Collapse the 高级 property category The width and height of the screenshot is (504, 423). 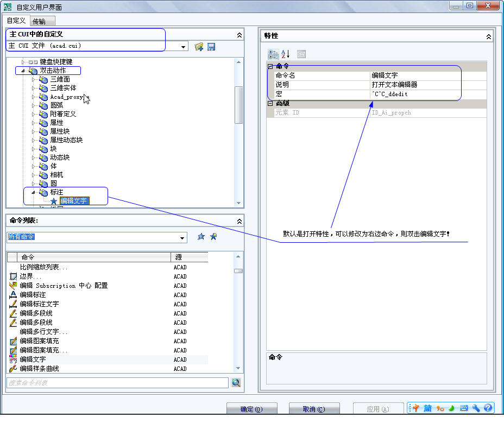tap(270, 104)
